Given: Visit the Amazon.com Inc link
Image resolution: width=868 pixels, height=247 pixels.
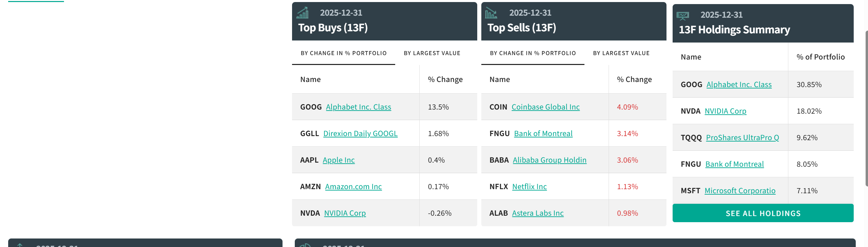Looking at the screenshot, I should [353, 186].
